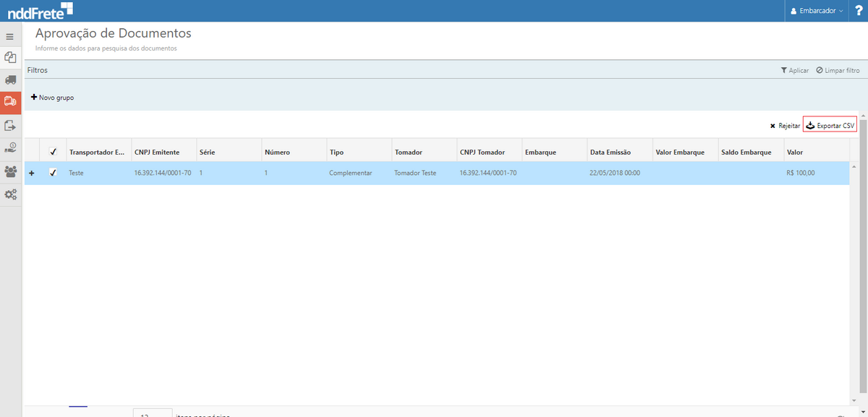868x417 pixels.
Task: Add a filter with Novo grupo
Action: pos(52,98)
